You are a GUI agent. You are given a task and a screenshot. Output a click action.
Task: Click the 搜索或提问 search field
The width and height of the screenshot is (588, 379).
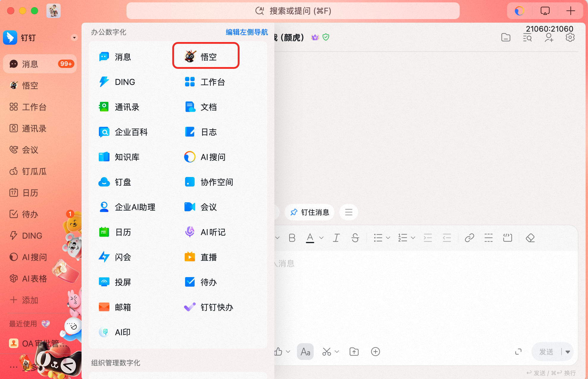click(293, 11)
